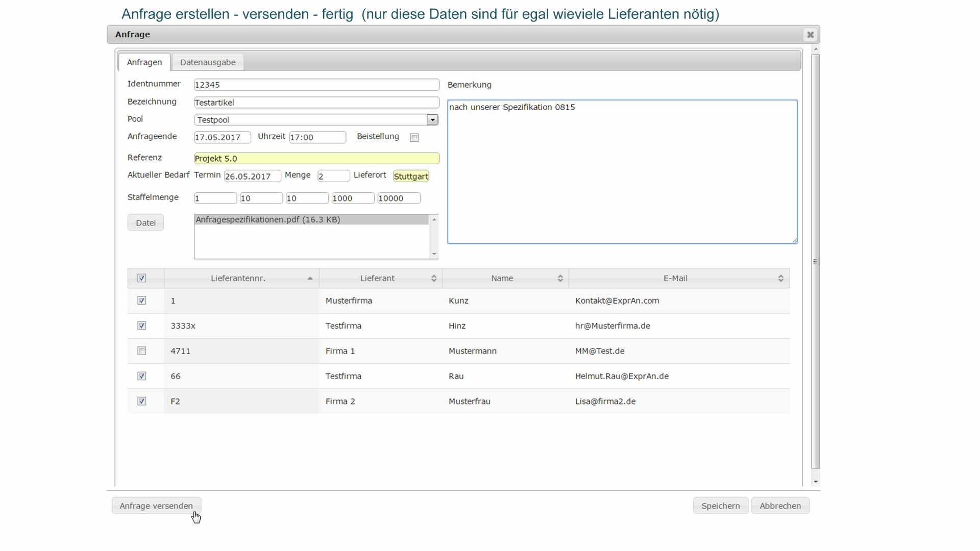Viewport: 980px width, 551px height.
Task: Click the Staffelmenge field with 10000
Action: (399, 198)
